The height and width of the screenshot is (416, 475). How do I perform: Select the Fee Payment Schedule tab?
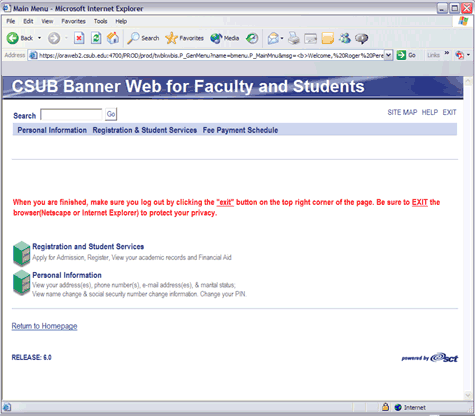pos(240,130)
